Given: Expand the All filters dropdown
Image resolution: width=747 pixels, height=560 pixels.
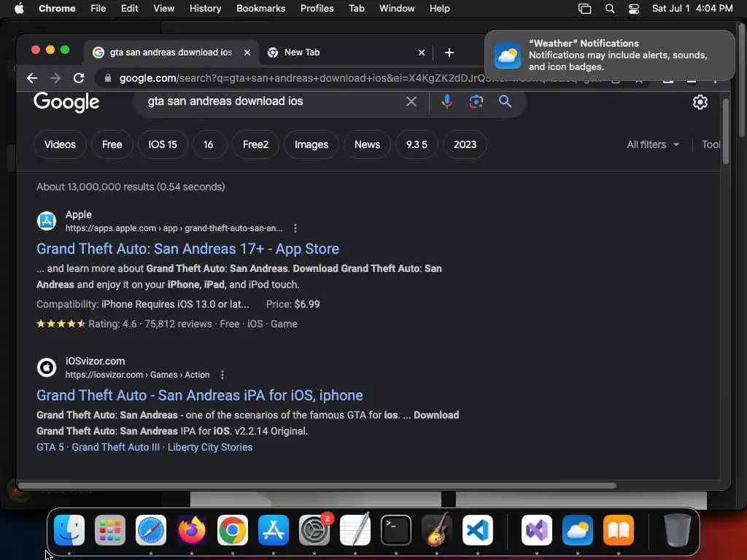Looking at the screenshot, I should (653, 145).
